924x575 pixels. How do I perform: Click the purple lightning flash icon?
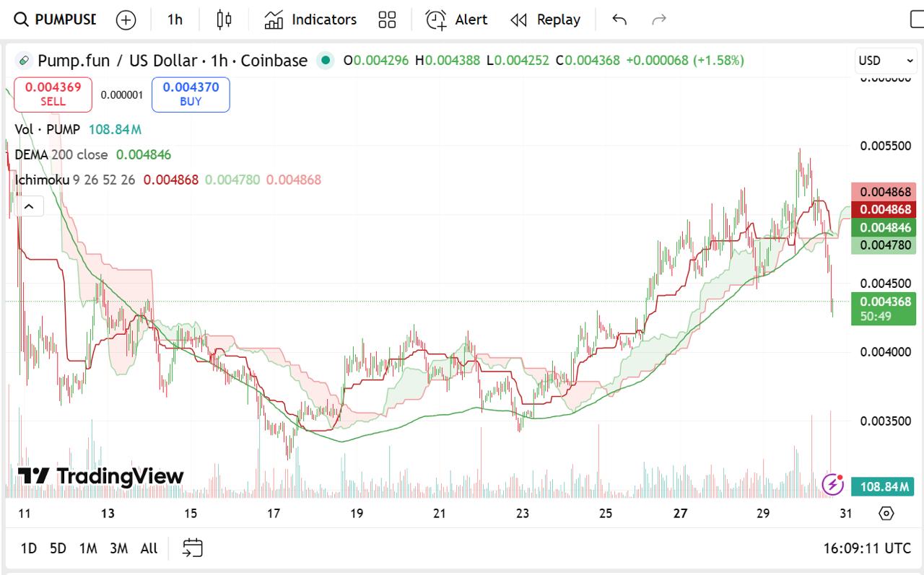832,484
